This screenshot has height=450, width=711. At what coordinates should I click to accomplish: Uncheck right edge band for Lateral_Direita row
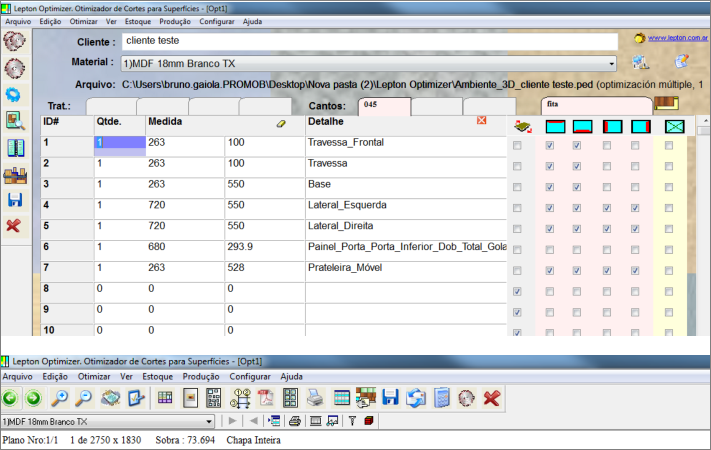(x=635, y=229)
